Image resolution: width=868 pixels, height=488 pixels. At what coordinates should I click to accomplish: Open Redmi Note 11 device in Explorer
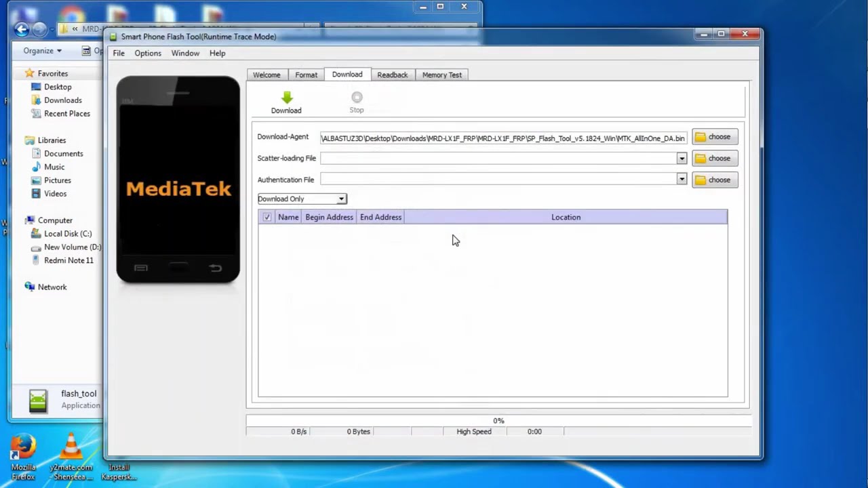(68, 260)
